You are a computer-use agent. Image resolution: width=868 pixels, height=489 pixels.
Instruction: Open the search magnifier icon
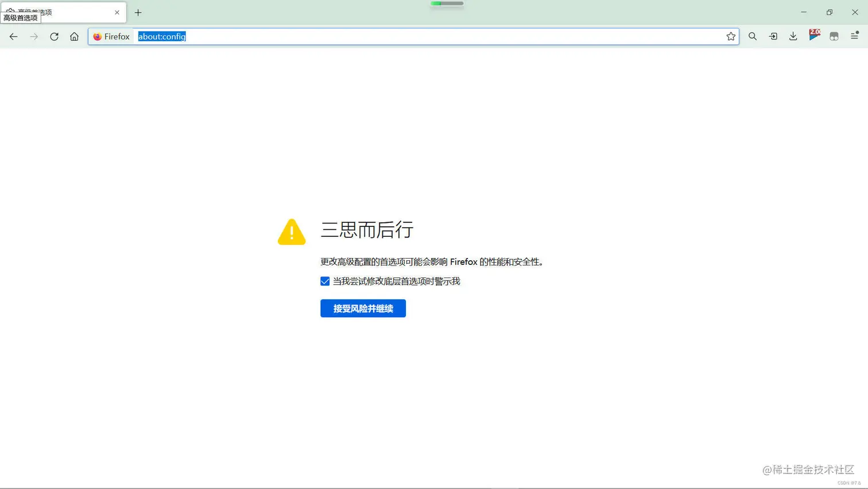pos(753,36)
